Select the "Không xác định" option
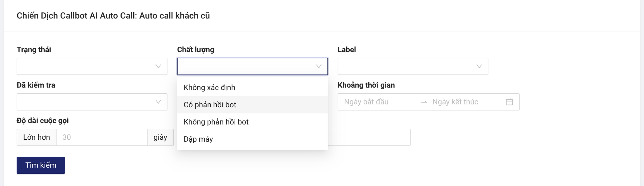Image resolution: width=644 pixels, height=186 pixels. [209, 88]
